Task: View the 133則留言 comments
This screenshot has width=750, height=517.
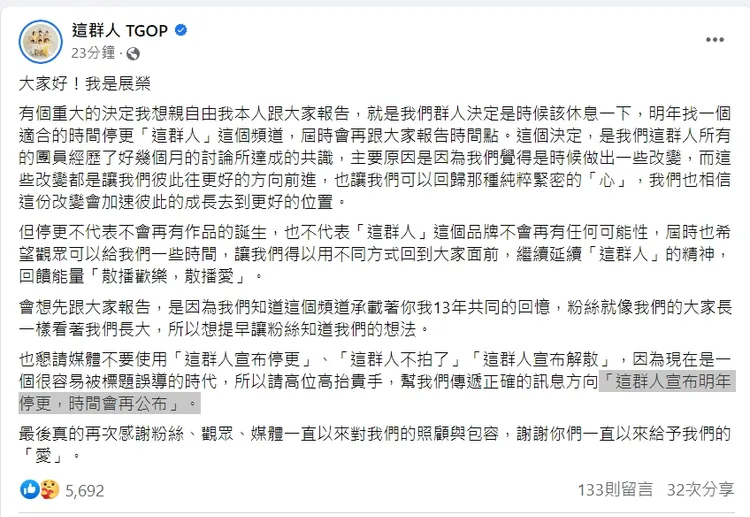Action: click(615, 490)
